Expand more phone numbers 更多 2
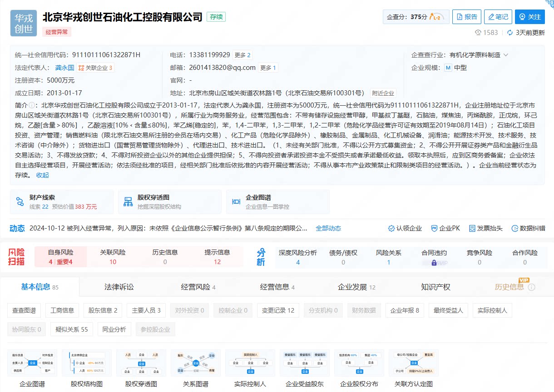 (x=242, y=55)
